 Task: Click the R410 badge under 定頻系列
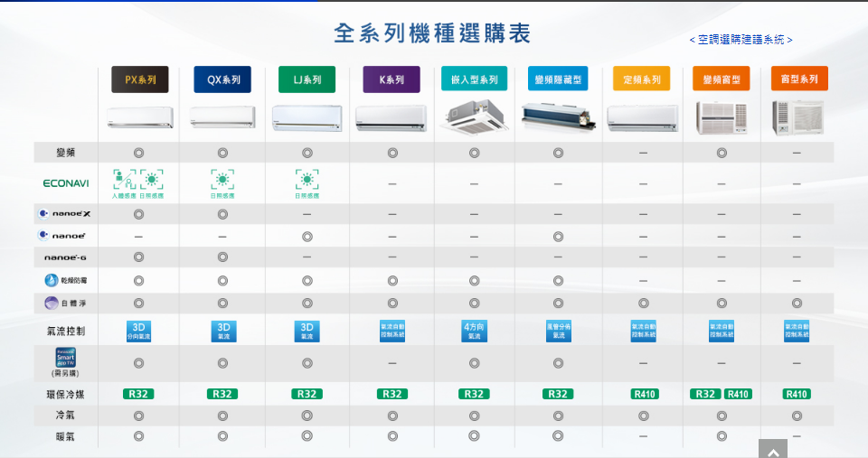645,394
